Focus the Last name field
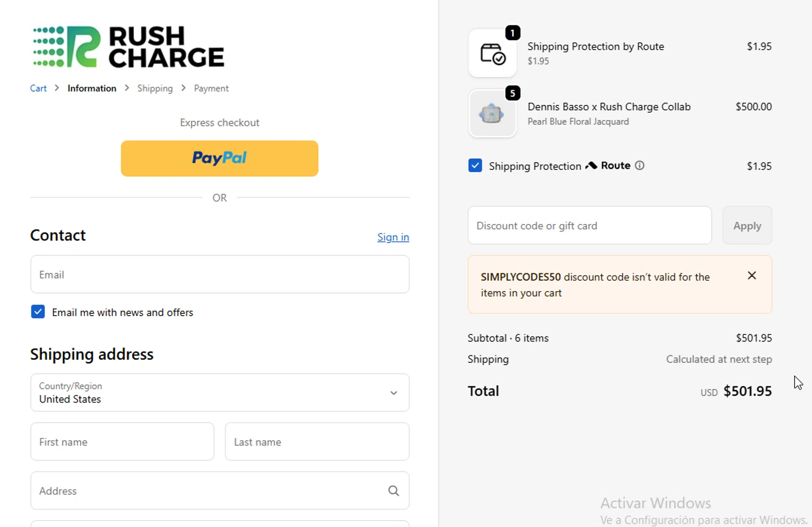This screenshot has height=527, width=812. click(317, 442)
